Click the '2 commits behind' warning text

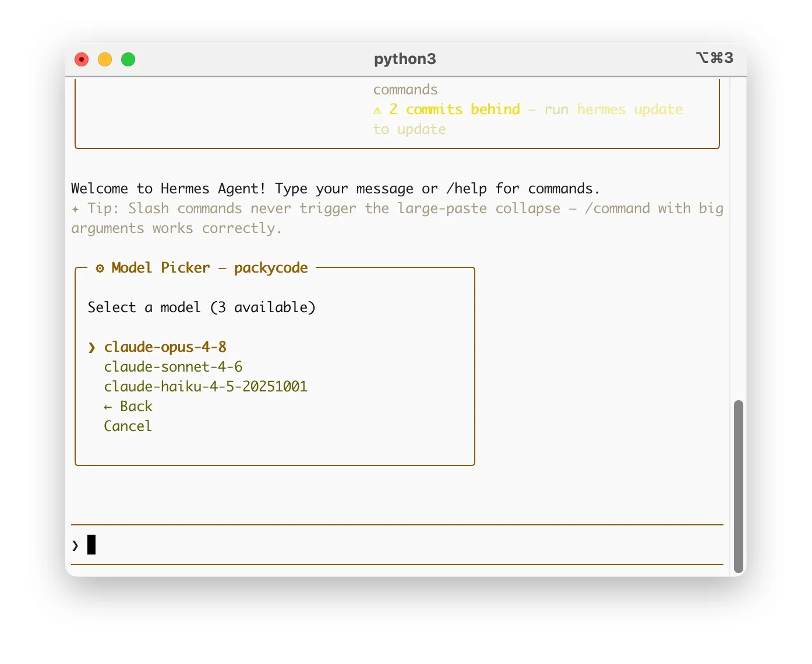pos(454,110)
